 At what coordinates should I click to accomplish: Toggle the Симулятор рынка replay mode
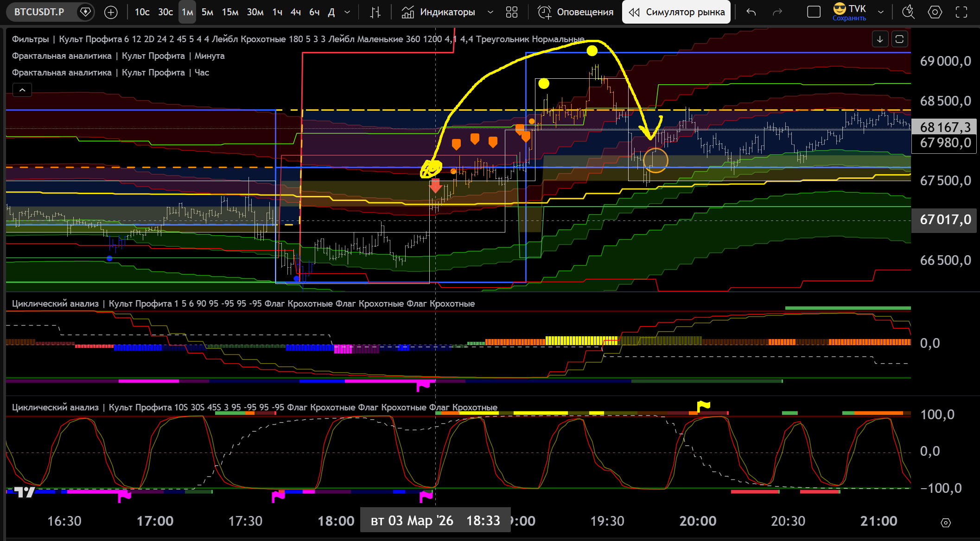coord(676,12)
